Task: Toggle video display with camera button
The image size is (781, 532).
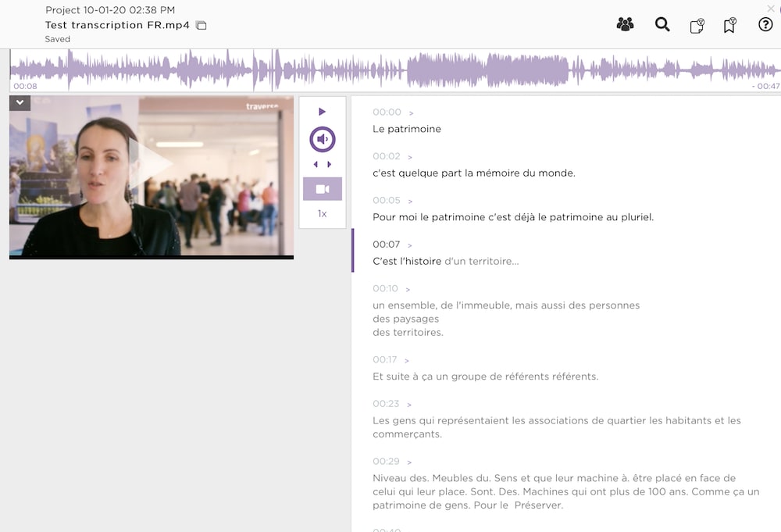Action: 323,189
